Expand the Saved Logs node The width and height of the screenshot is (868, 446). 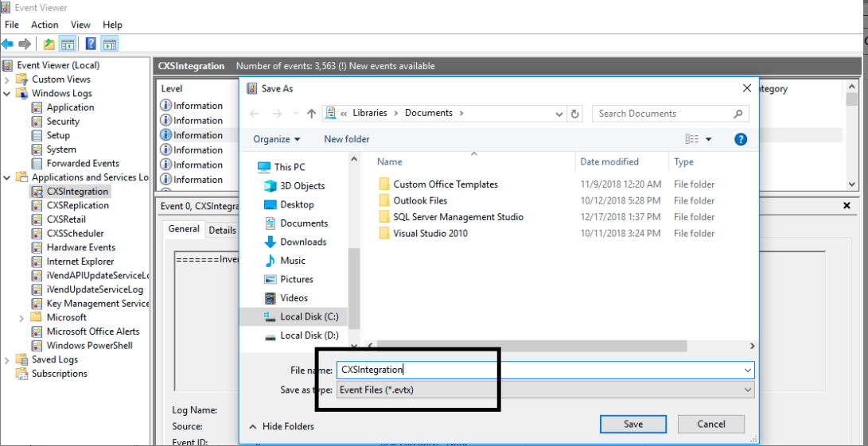(x=7, y=359)
